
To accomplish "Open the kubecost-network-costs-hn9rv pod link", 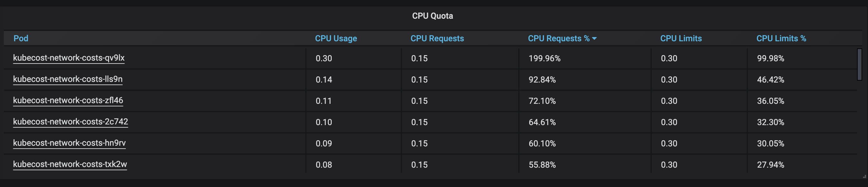I will [69, 143].
